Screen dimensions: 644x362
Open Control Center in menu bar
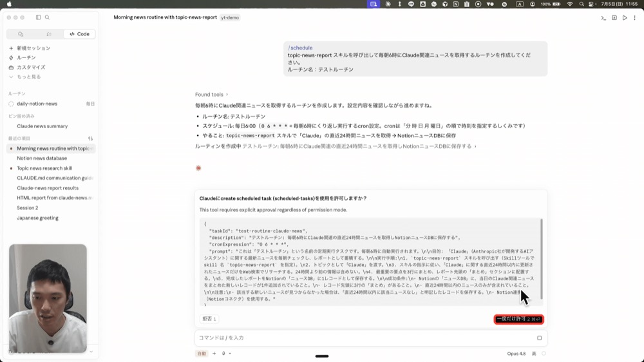coord(591,4)
